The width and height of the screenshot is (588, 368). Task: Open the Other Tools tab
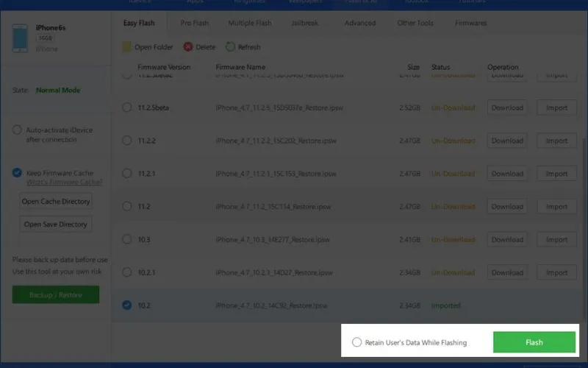pos(415,23)
